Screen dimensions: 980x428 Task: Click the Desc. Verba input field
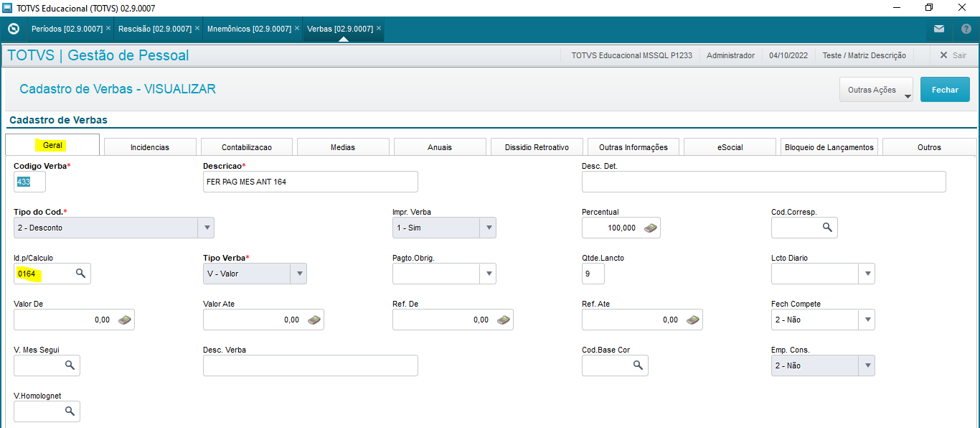click(x=311, y=366)
